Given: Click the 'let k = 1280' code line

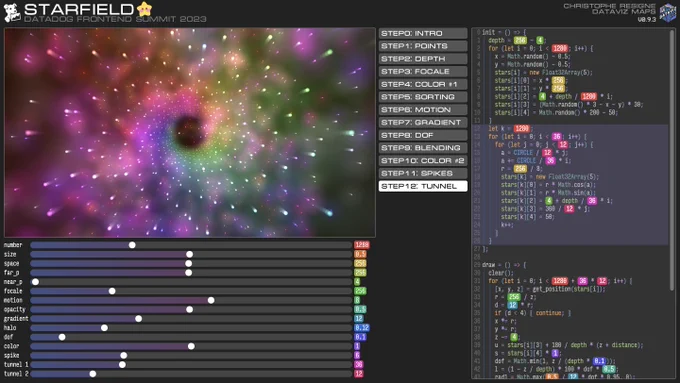Looking at the screenshot, I should tap(510, 128).
